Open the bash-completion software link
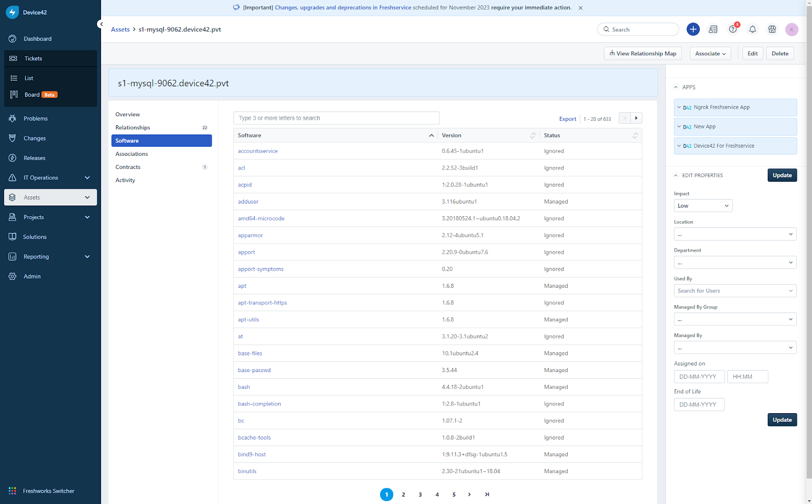 [259, 404]
